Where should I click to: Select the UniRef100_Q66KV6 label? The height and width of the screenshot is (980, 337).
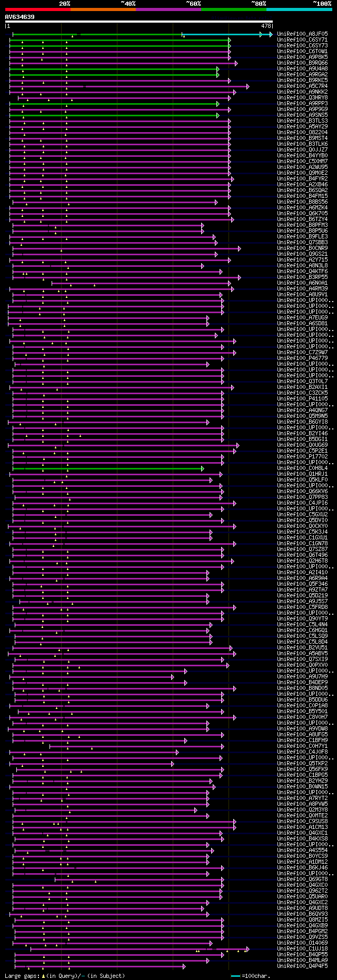tap(302, 491)
